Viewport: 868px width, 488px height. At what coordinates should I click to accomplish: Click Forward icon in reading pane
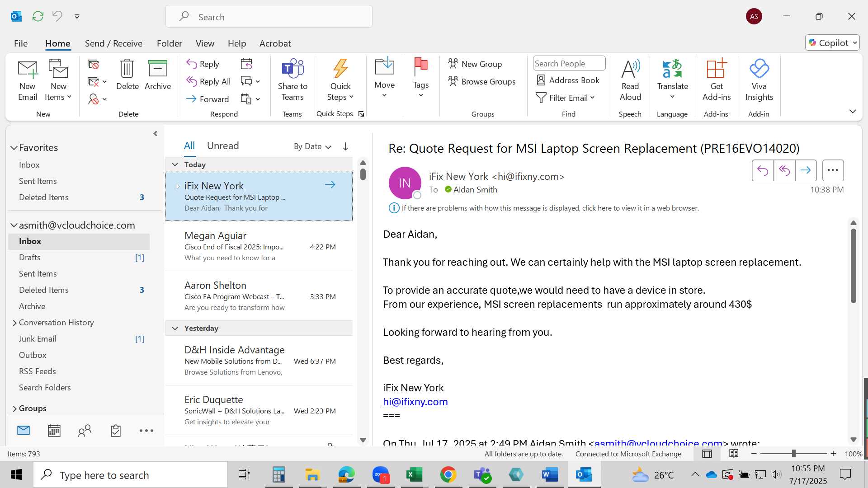coord(806,170)
